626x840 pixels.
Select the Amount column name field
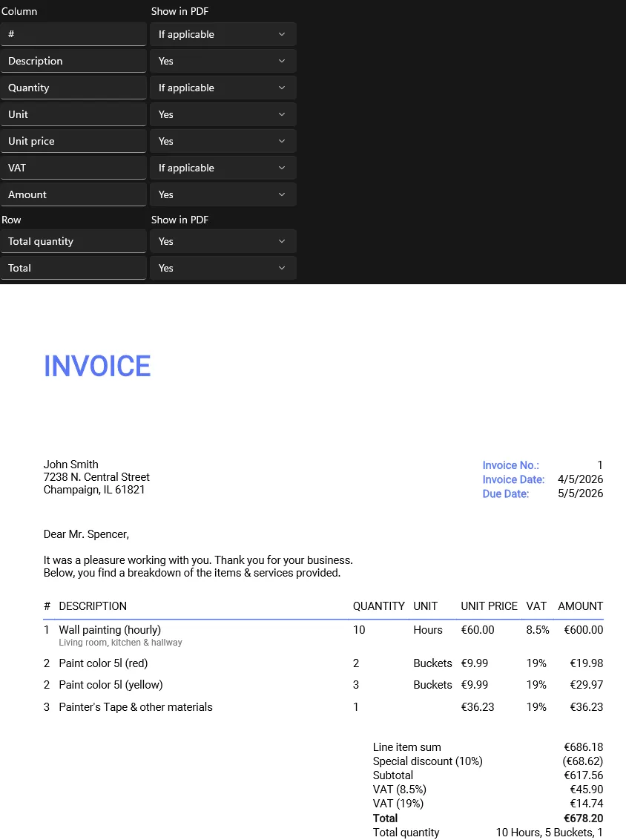[x=73, y=194]
